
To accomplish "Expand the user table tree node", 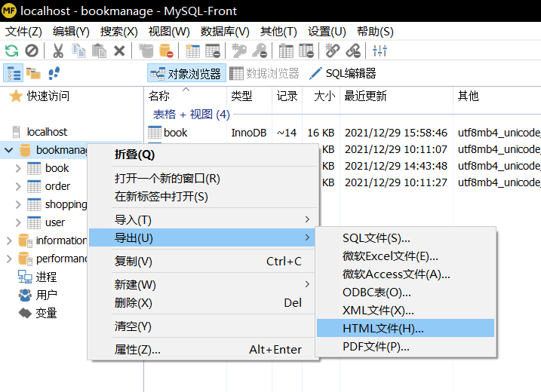I will tap(18, 222).
